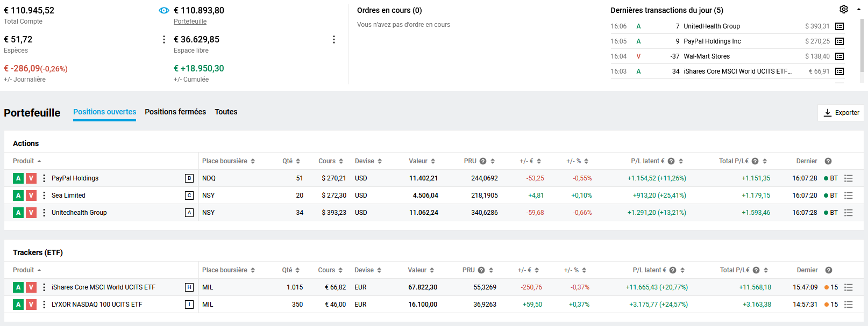The height and width of the screenshot is (326, 868).
Task: Open three-dot menu for iShares Core MSCI World
Action: tap(44, 287)
